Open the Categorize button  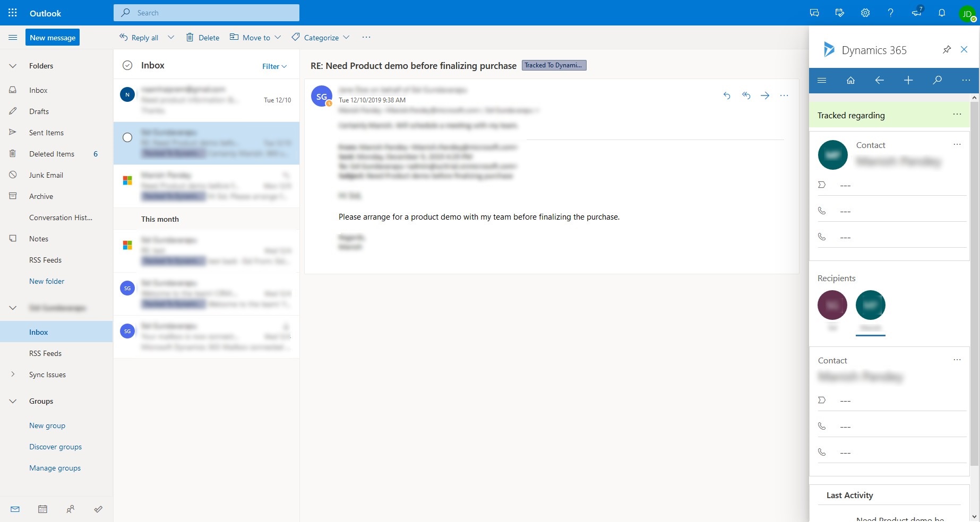[x=315, y=37]
